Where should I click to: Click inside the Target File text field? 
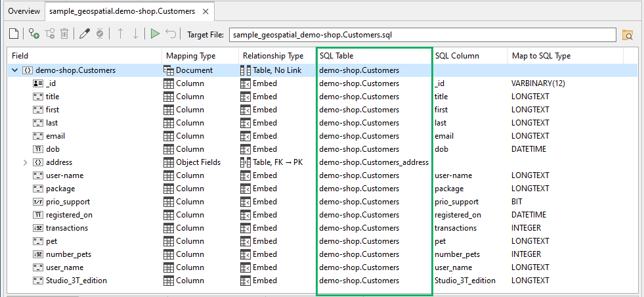tap(420, 34)
